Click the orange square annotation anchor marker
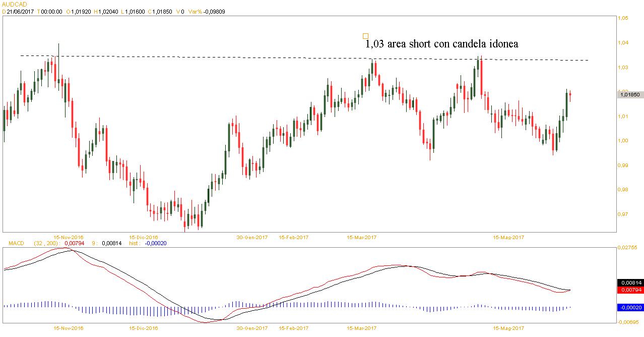Image resolution: width=644 pixels, height=337 pixels. coord(365,36)
